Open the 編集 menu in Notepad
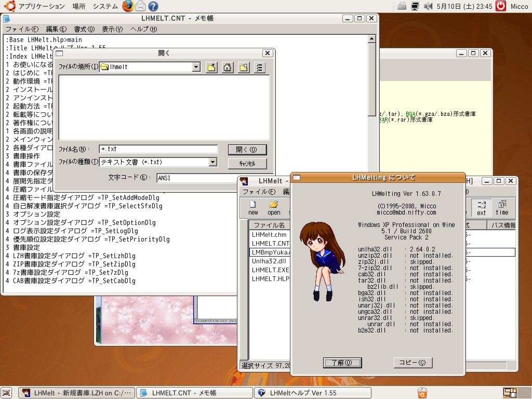The width and height of the screenshot is (532, 399). pyautogui.click(x=56, y=29)
